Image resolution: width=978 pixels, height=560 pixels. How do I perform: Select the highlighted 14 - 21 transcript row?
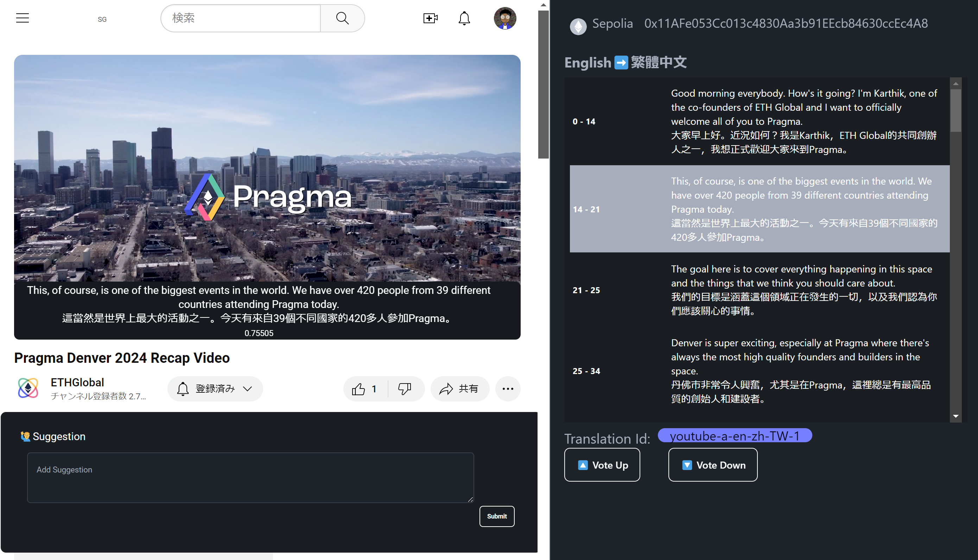tap(760, 209)
